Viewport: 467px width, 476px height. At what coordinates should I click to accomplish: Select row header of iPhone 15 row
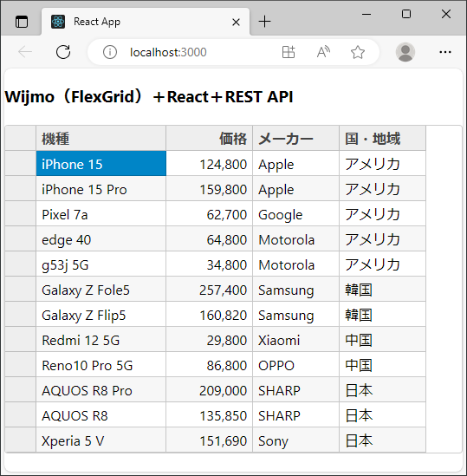tap(21, 163)
